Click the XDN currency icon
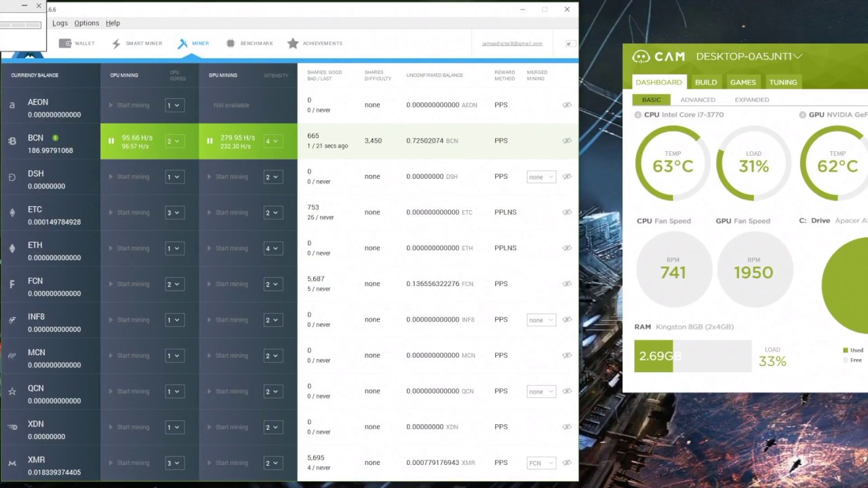The image size is (868, 488). 12,428
